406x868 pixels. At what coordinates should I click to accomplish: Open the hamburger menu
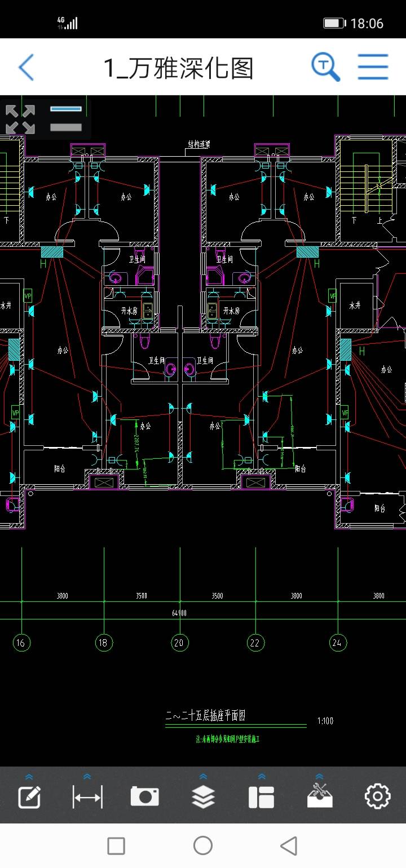point(373,67)
